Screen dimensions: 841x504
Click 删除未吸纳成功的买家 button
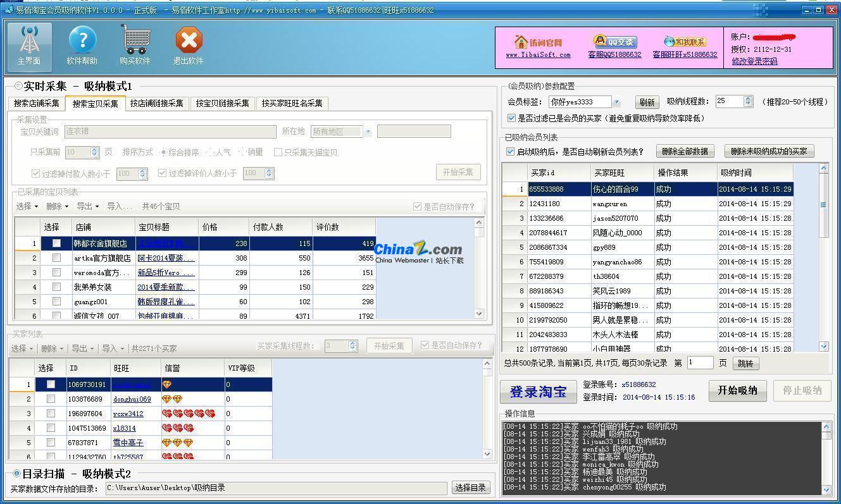click(769, 152)
